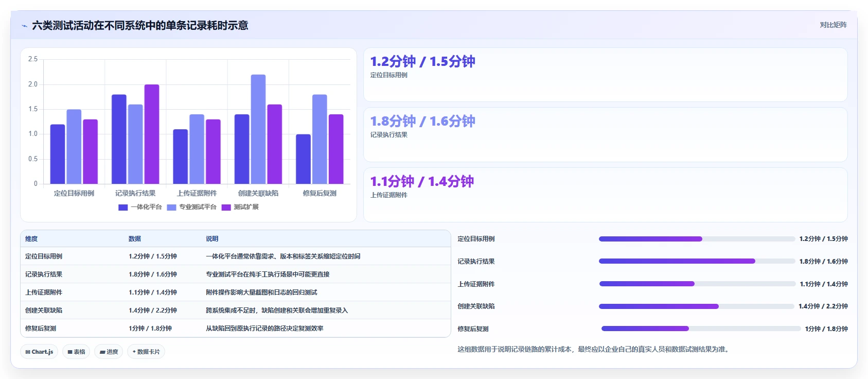This screenshot has width=868, height=379.
Task: Click 一体化平台 bar for 上传证据附件
Action: [180, 157]
